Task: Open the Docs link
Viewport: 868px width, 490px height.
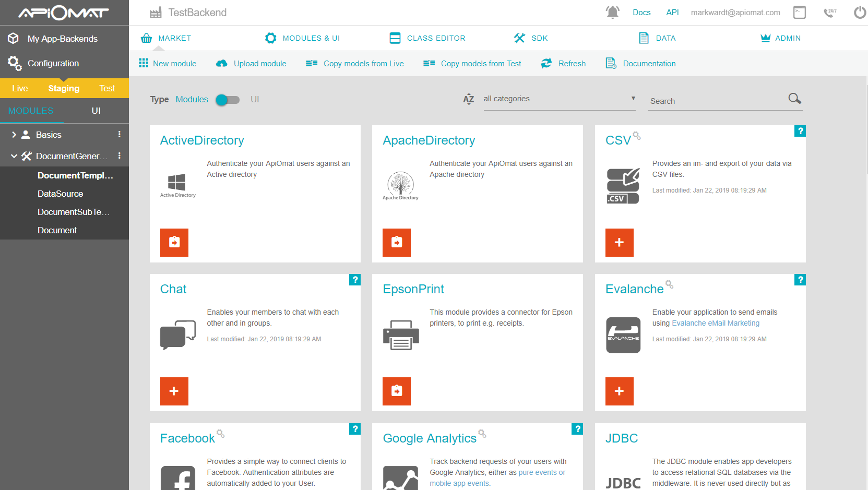Action: pos(641,12)
